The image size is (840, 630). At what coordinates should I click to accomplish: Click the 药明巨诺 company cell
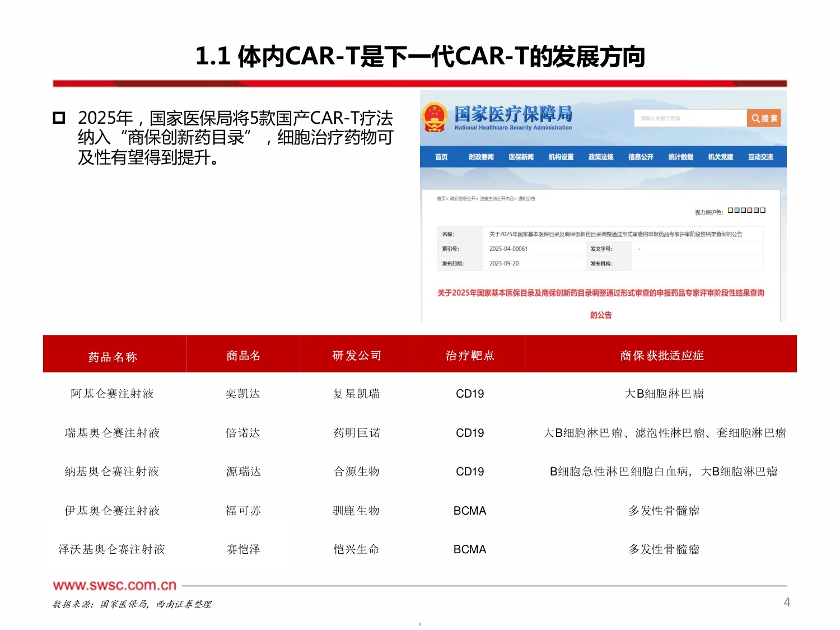357,433
